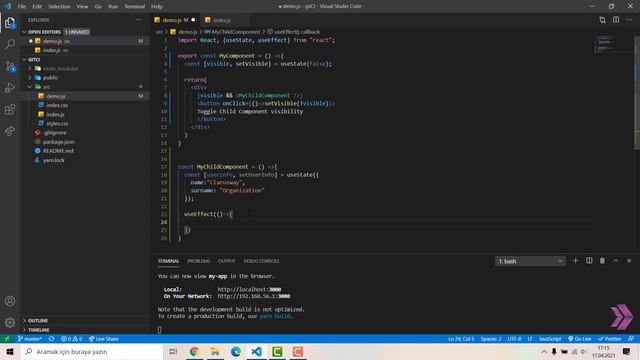The width and height of the screenshot is (640, 360).
Task: Switch to the Problems panel tab
Action: pos(198,261)
